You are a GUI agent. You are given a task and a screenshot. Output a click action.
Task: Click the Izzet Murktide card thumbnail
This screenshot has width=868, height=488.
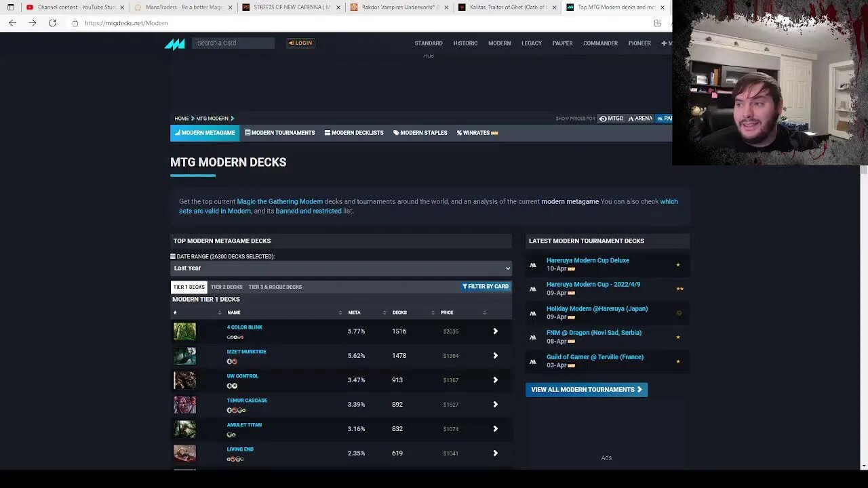[184, 356]
